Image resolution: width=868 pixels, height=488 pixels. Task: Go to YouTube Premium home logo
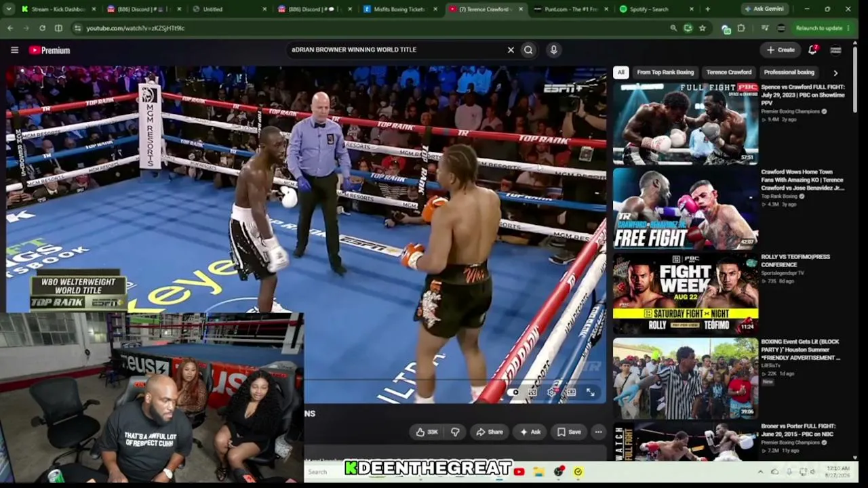50,50
